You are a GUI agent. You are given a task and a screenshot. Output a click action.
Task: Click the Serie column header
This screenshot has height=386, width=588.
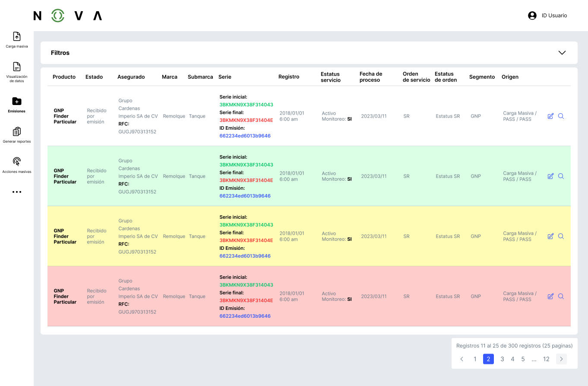225,77
